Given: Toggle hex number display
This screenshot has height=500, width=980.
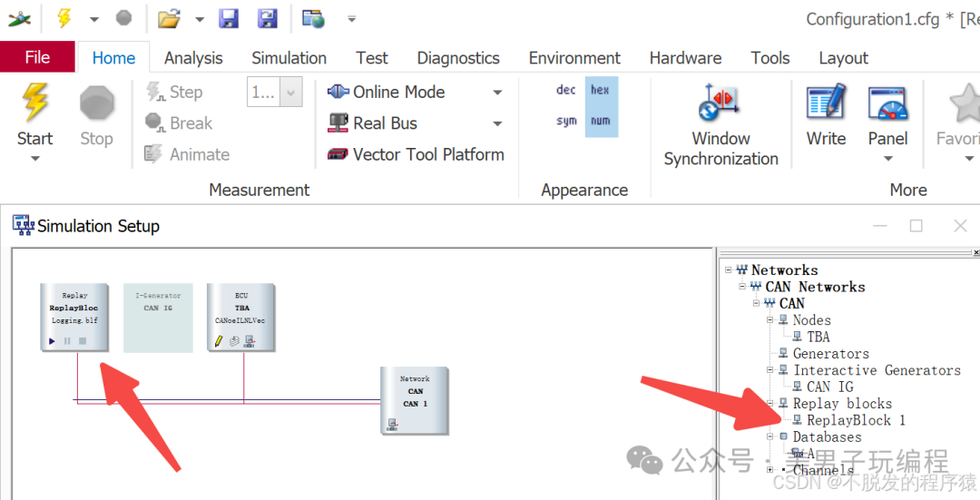Looking at the screenshot, I should point(601,90).
